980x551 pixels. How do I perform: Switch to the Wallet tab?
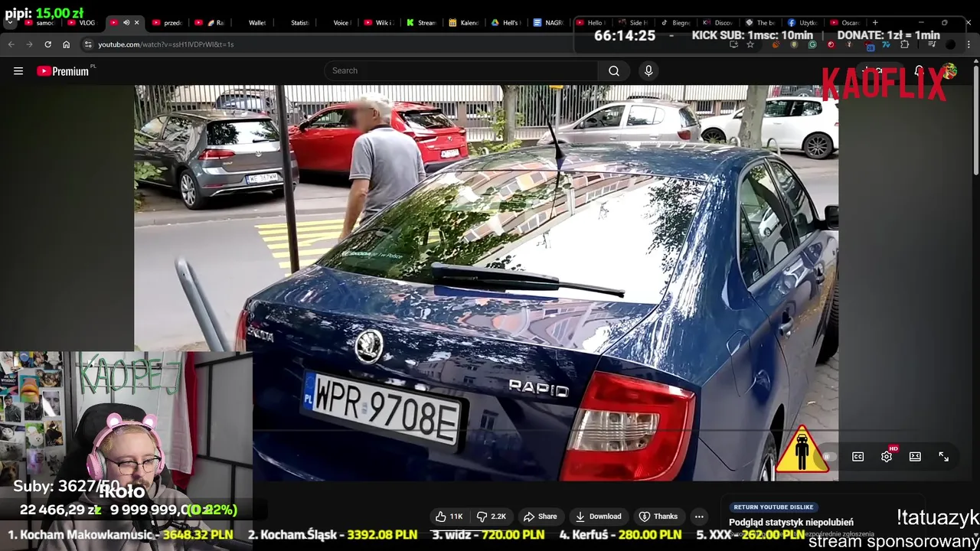tap(253, 23)
